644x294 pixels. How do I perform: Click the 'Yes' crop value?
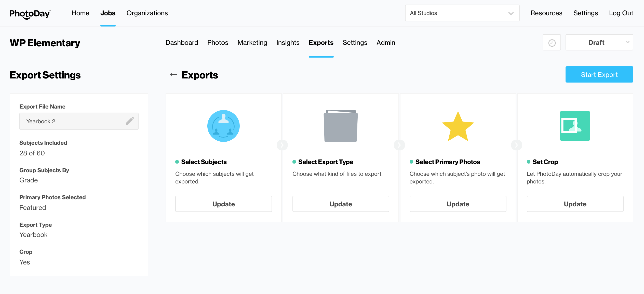25,262
